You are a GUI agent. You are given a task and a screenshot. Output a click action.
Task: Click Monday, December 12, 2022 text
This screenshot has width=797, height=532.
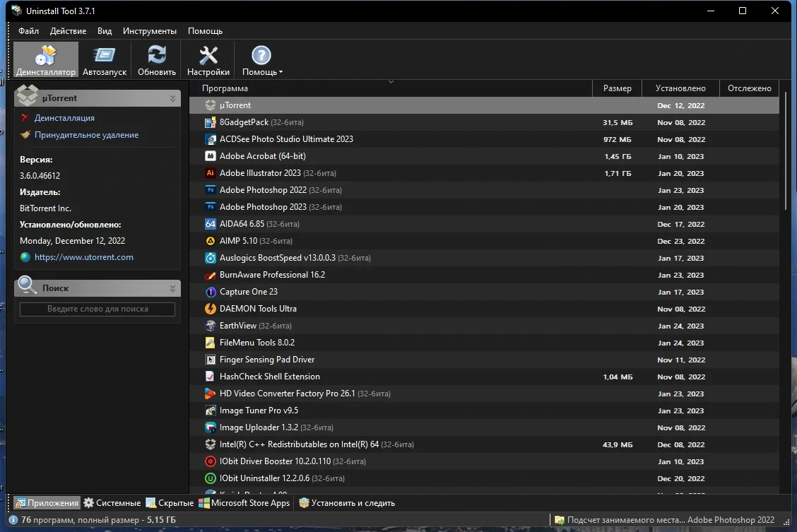coord(73,241)
